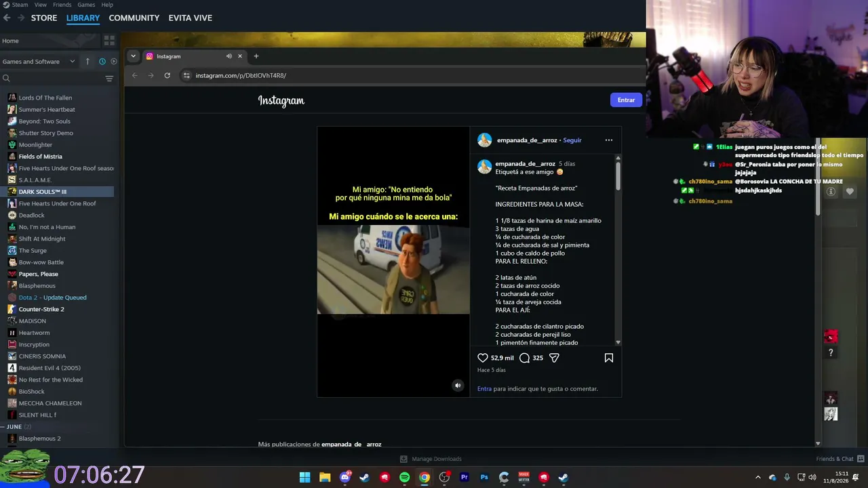The width and height of the screenshot is (868, 488).
Task: Open the Windows Start menu
Action: point(305,477)
